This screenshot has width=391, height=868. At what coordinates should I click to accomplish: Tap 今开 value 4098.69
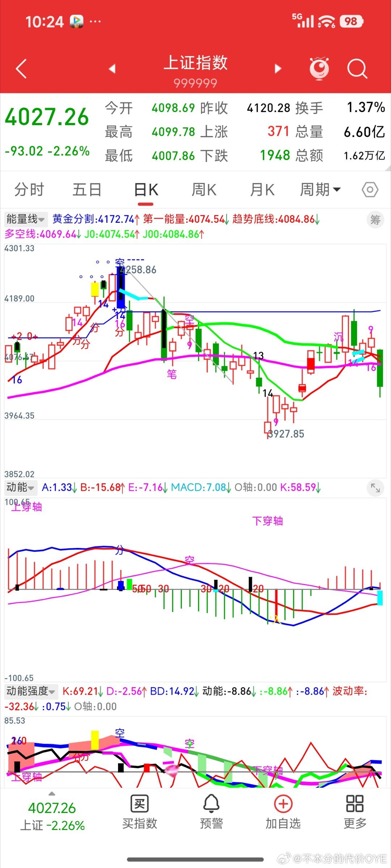click(x=173, y=108)
